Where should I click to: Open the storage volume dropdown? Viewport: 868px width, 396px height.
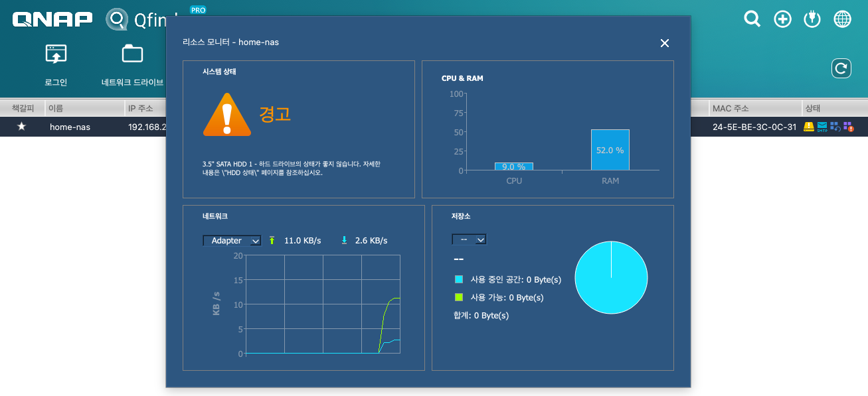[469, 239]
